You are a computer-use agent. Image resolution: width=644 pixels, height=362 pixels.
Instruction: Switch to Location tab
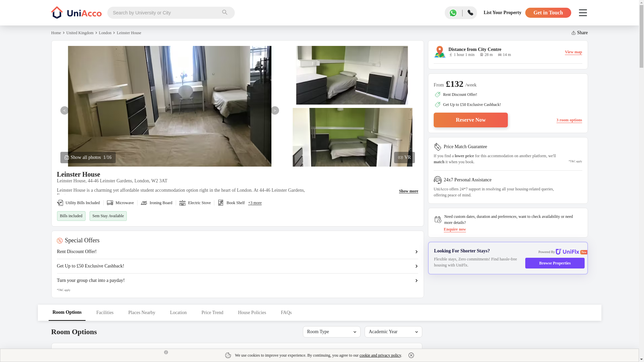pyautogui.click(x=178, y=313)
